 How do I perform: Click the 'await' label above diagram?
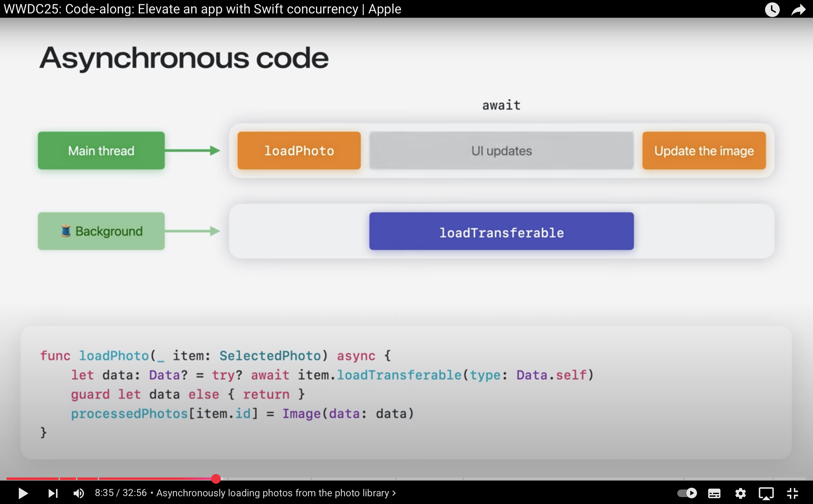click(x=501, y=105)
